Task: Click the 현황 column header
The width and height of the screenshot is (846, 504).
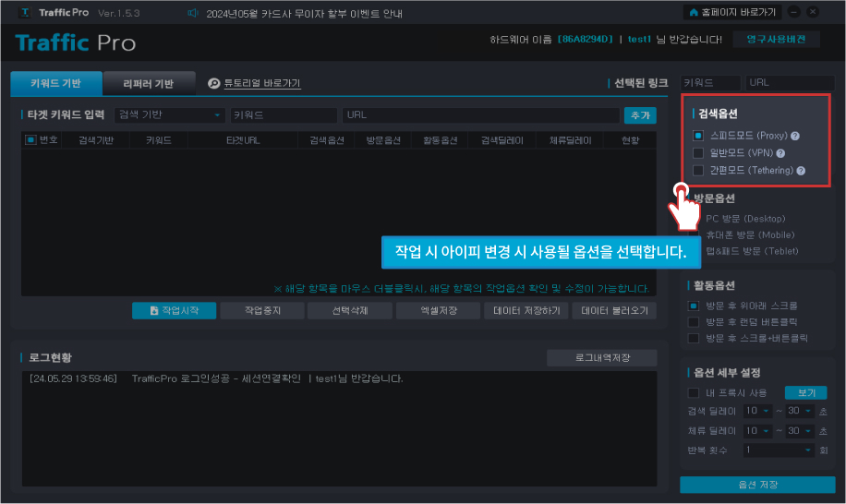Action: point(630,140)
